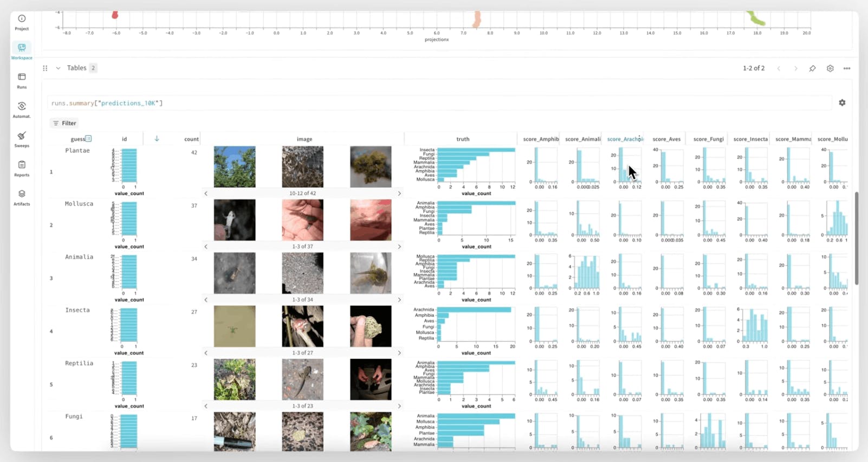Click the vertical scrollbar of the table

856,238
